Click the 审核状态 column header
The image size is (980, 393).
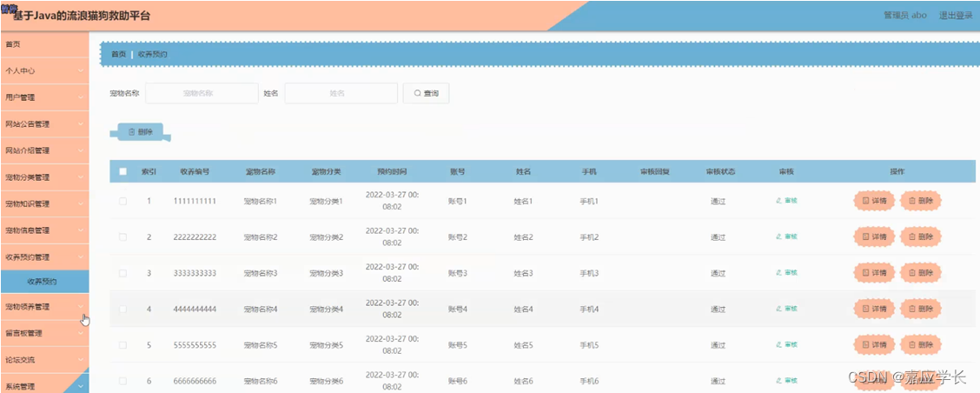click(720, 170)
